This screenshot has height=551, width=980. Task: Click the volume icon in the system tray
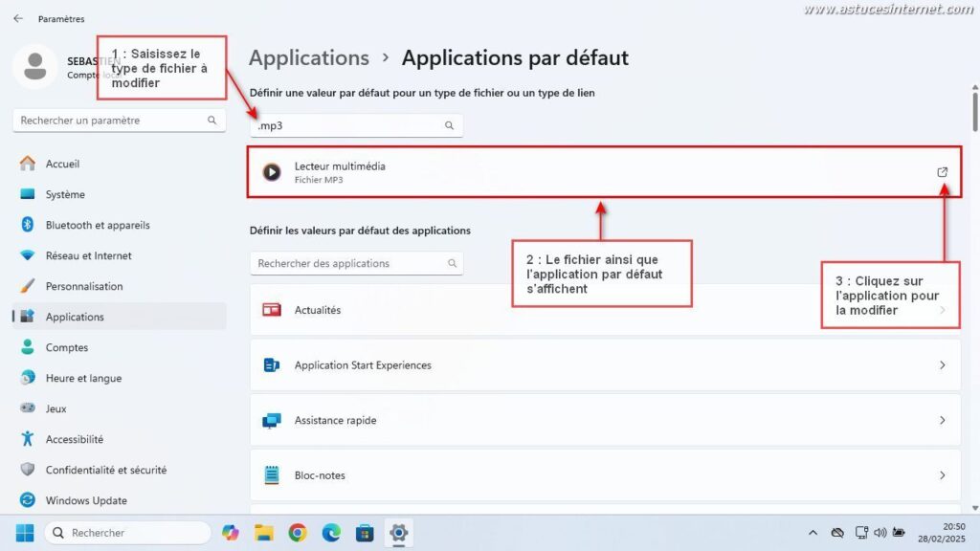tap(880, 533)
